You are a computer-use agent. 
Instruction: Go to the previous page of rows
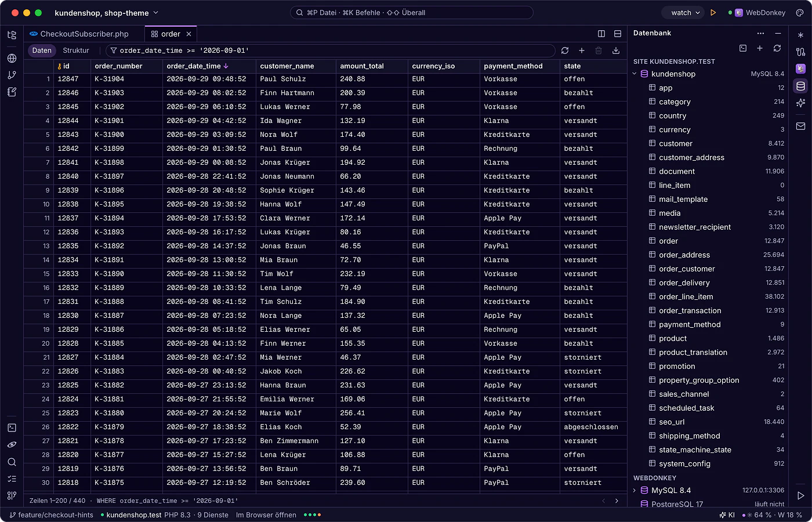(603, 501)
